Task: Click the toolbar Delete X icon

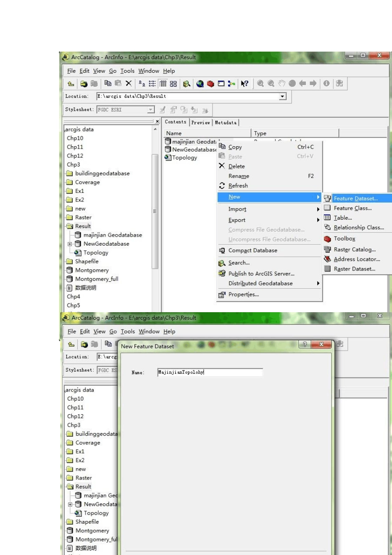Action: pos(129,84)
